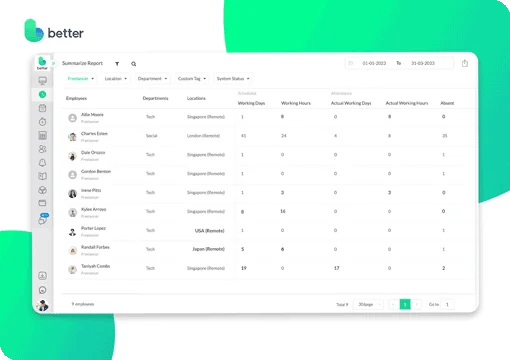Expand the Freelancer filter dropdown
The height and width of the screenshot is (360, 510).
click(x=81, y=79)
